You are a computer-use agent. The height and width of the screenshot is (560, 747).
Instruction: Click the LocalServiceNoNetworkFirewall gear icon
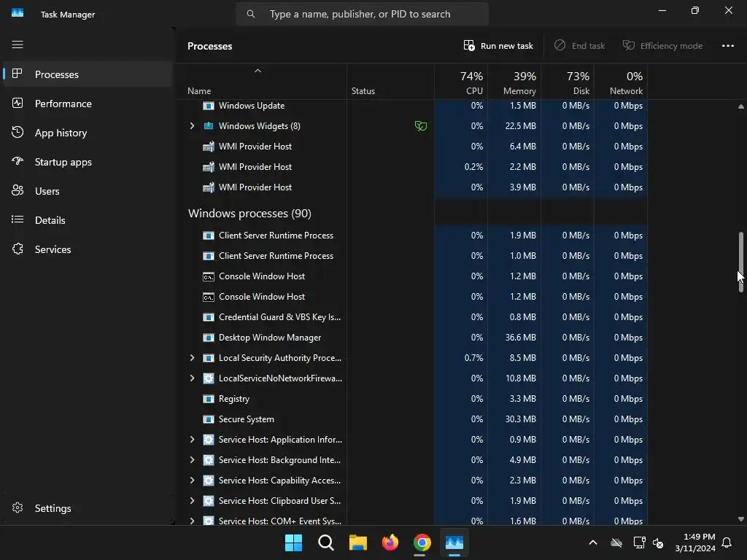(x=209, y=378)
